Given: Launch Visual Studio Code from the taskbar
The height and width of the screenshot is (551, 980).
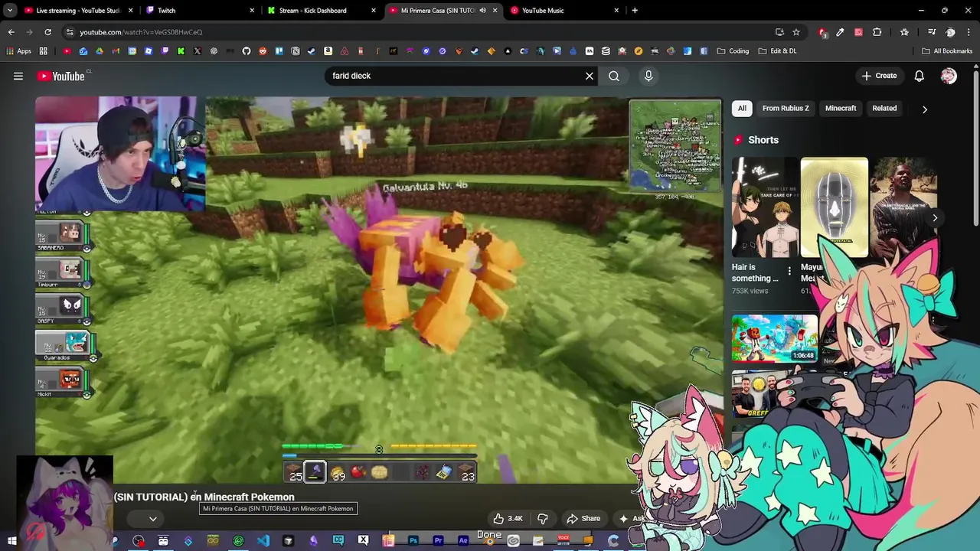Looking at the screenshot, I should 263,541.
